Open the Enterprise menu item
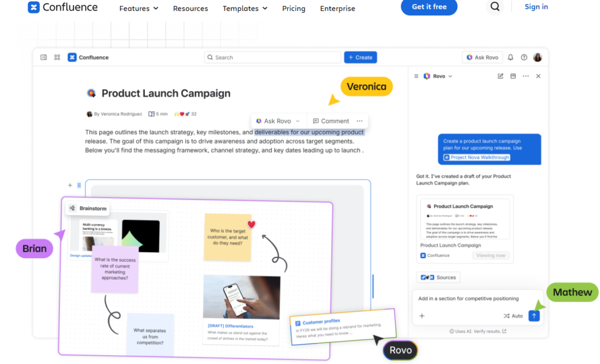 337,8
